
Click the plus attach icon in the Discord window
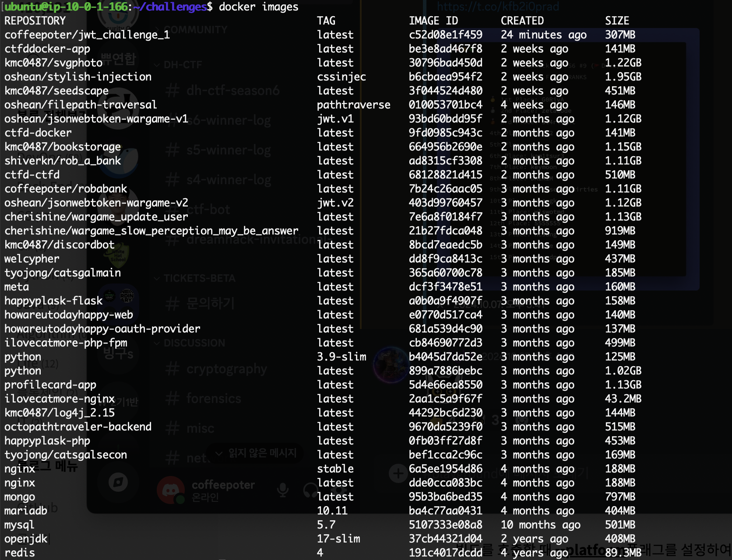coord(398,473)
